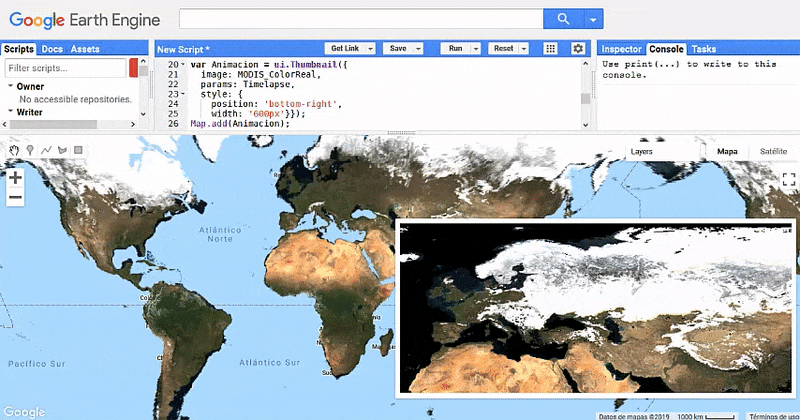Switch to the Tasks tab

pos(704,49)
